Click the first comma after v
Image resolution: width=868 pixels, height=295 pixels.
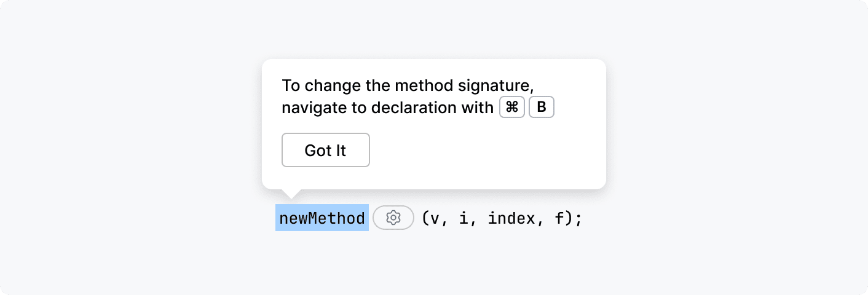tap(445, 221)
